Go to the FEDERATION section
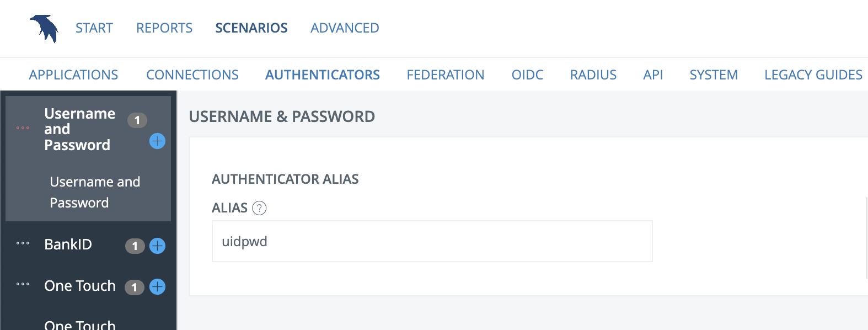Screen dimensions: 868x330 (x=446, y=74)
